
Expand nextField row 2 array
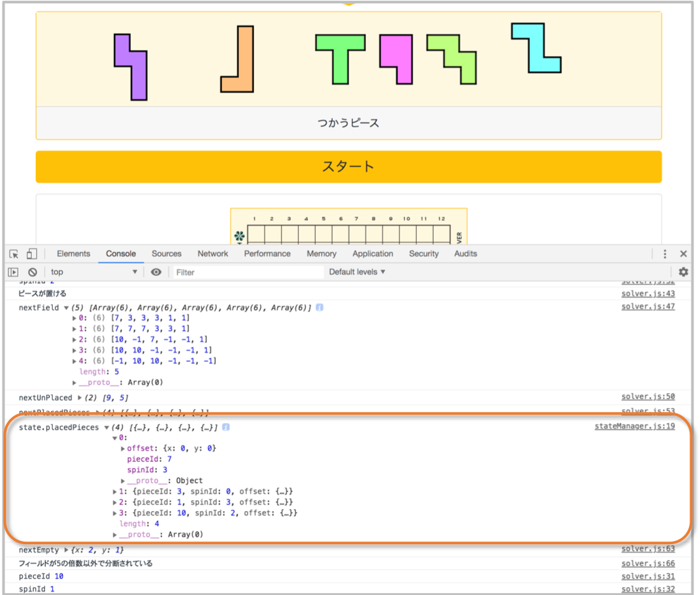[x=74, y=340]
